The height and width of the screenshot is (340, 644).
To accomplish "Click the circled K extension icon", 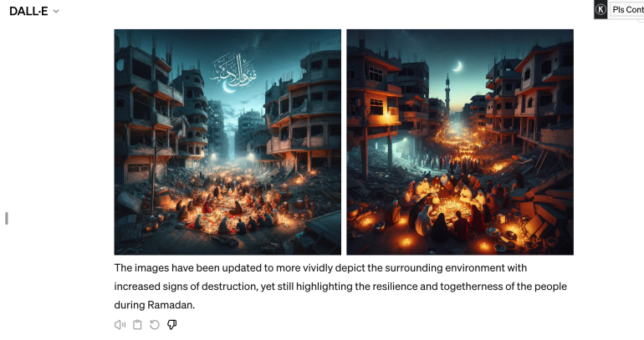I will [601, 9].
